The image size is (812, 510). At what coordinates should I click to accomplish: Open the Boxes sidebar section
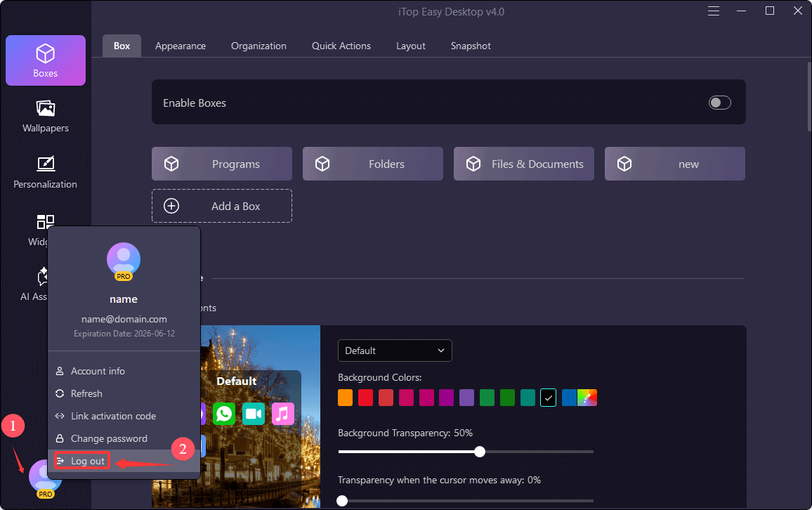(46, 60)
